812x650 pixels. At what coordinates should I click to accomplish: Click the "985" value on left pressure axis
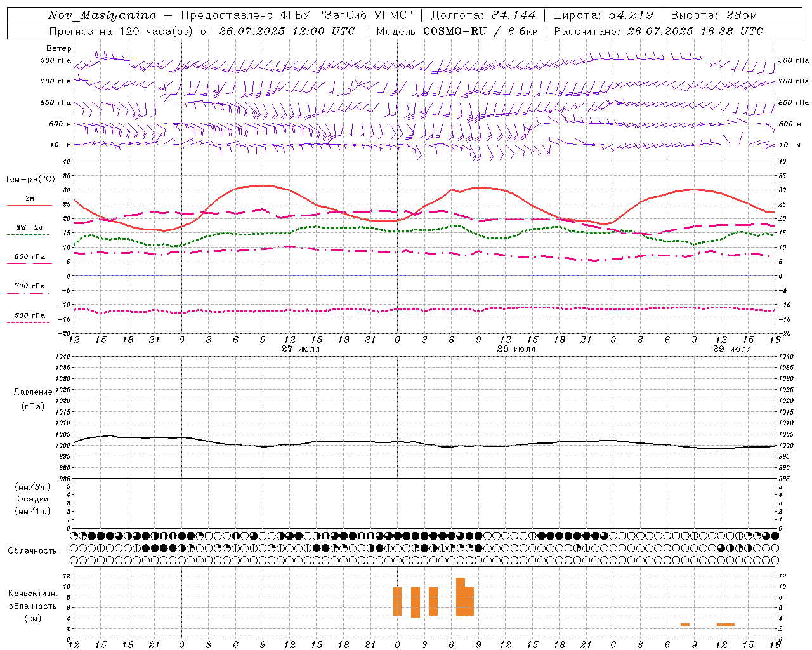66,479
